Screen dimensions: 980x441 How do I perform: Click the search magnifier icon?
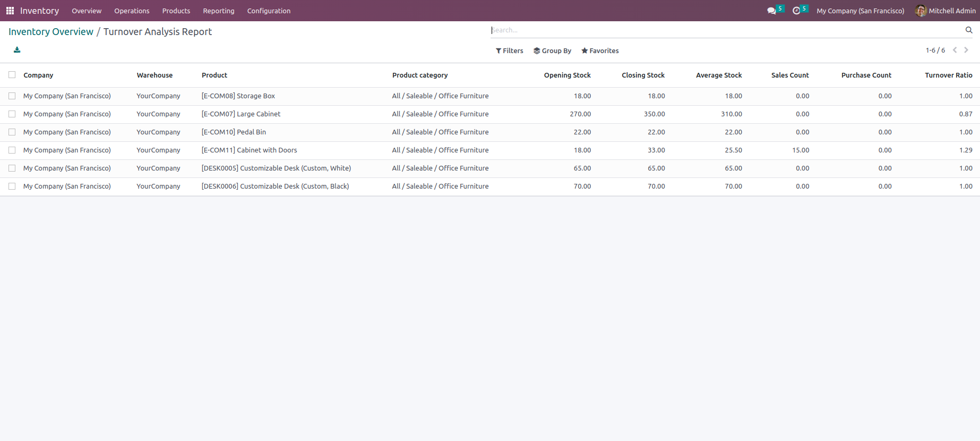click(x=969, y=30)
